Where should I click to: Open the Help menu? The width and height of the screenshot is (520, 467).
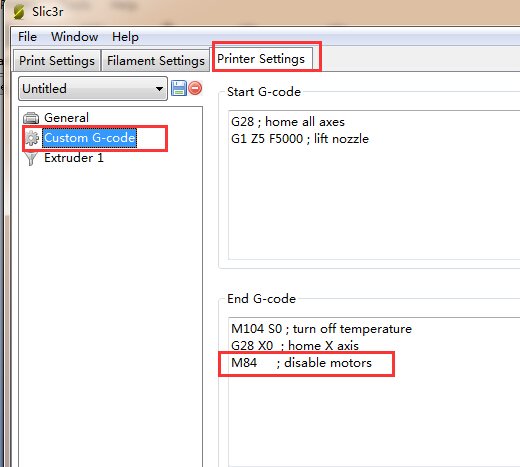click(125, 37)
